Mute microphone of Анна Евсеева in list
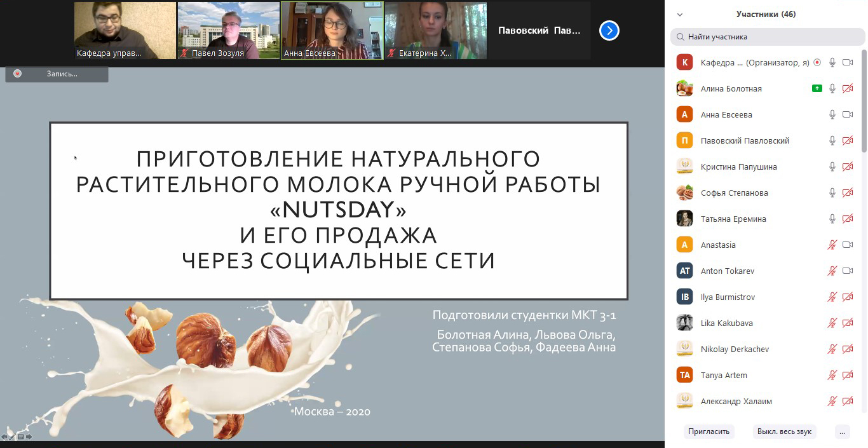Image resolution: width=868 pixels, height=448 pixels. tap(832, 114)
